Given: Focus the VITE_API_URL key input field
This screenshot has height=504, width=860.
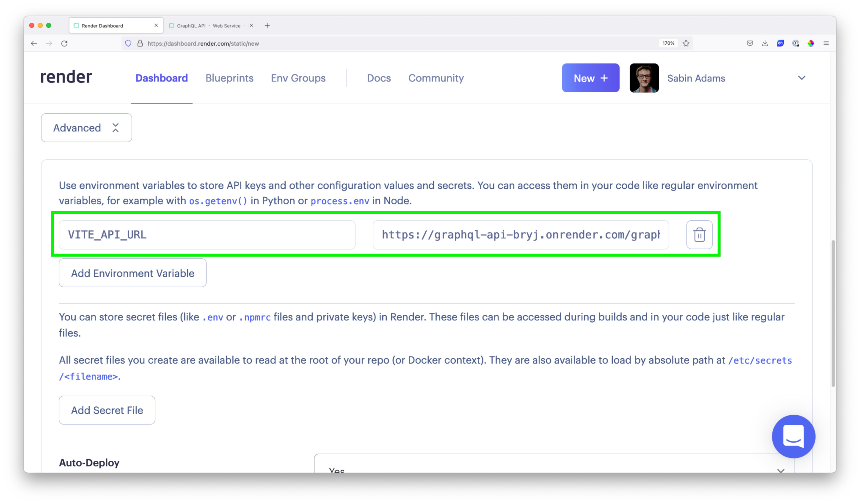Looking at the screenshot, I should tap(207, 235).
